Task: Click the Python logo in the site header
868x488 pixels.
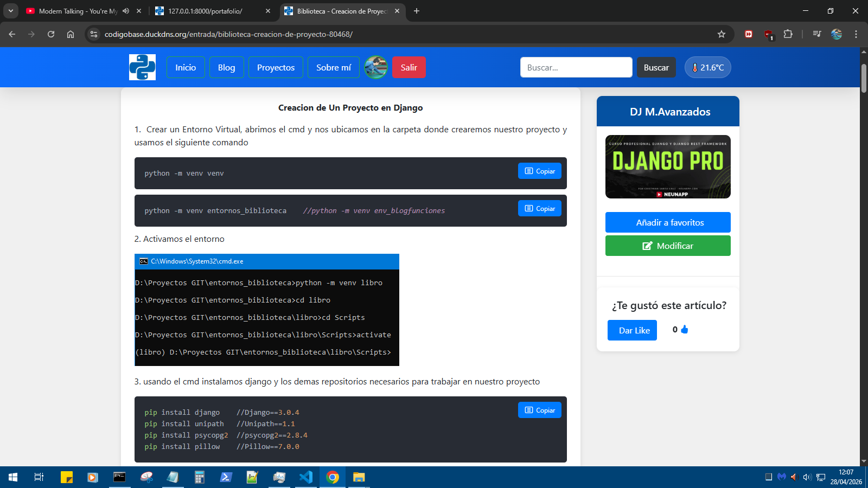Action: [x=142, y=67]
